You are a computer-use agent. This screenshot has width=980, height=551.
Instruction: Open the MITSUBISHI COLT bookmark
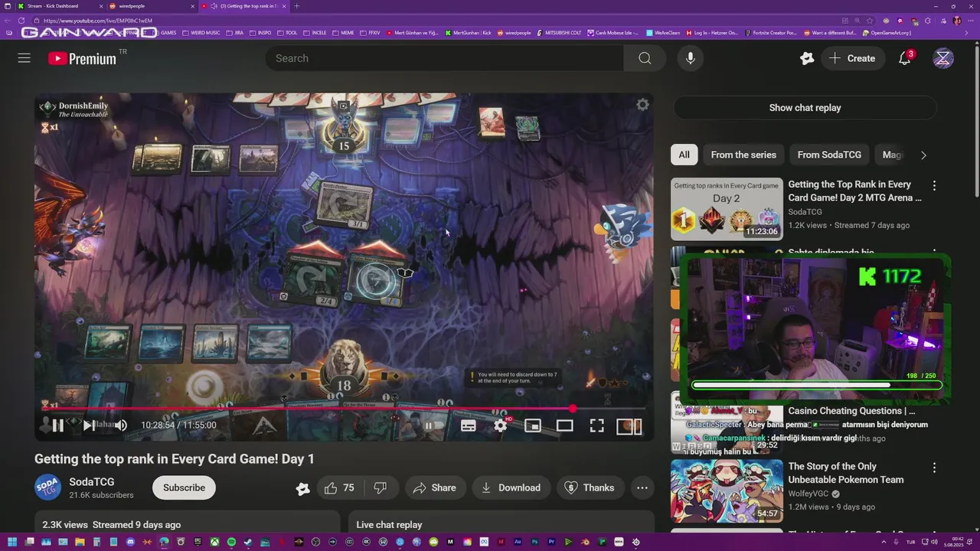click(x=559, y=33)
